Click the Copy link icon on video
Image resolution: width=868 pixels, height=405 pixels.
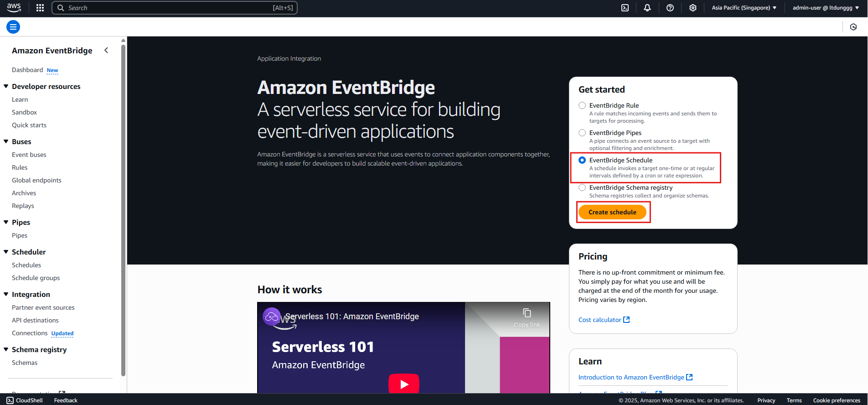[527, 313]
